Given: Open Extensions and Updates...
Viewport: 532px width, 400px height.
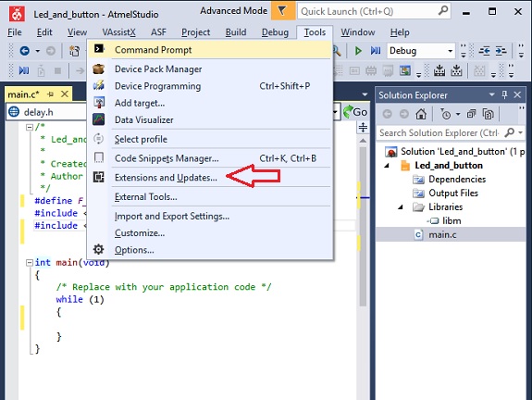Looking at the screenshot, I should [210, 178].
